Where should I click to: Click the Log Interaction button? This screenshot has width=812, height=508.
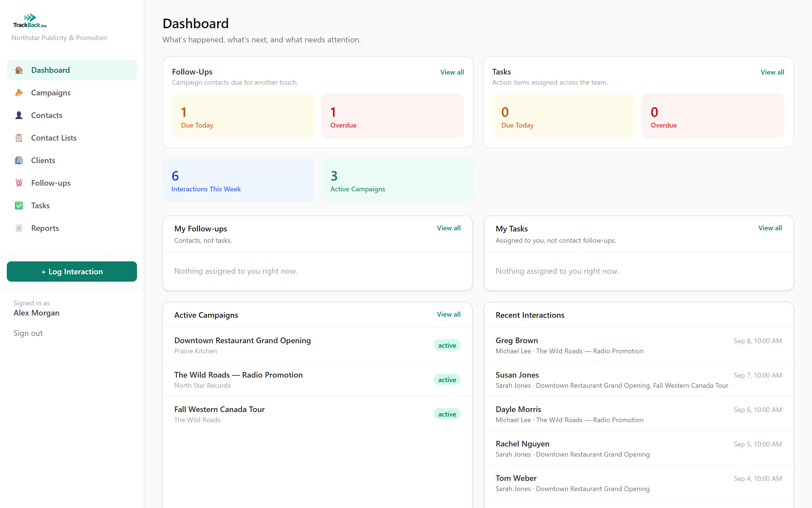tap(72, 271)
